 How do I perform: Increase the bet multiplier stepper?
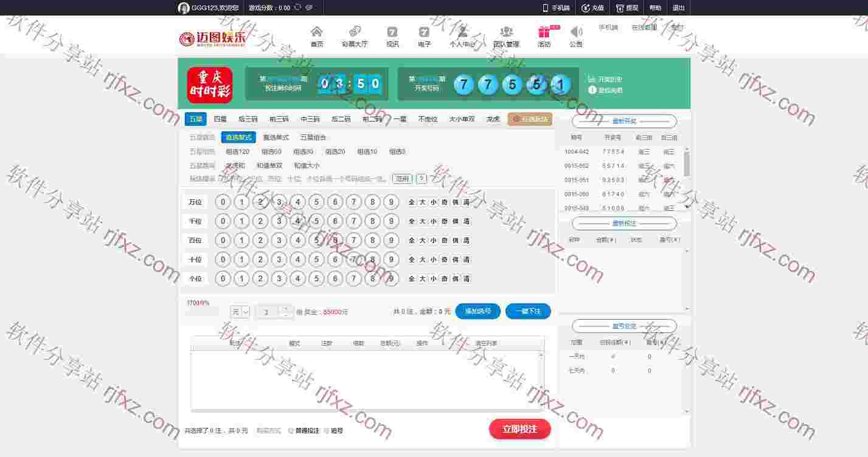tap(286, 309)
